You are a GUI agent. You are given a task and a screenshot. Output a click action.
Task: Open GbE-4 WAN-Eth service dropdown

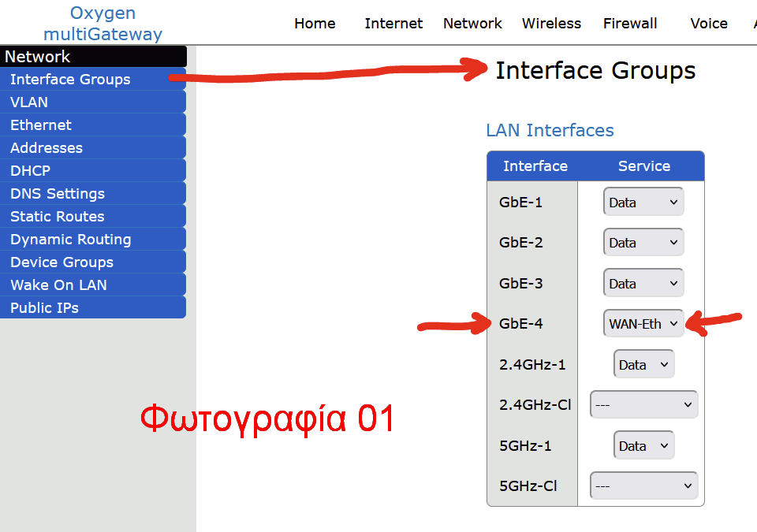(643, 323)
